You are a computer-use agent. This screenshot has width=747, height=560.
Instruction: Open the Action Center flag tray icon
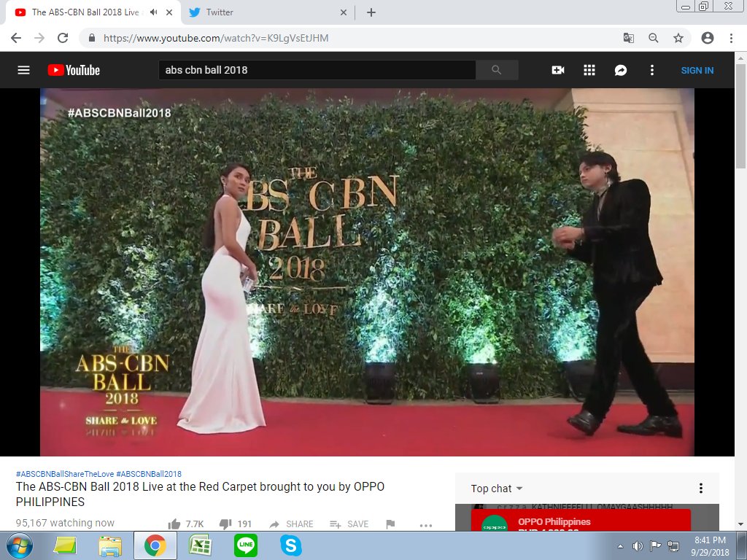pyautogui.click(x=656, y=546)
